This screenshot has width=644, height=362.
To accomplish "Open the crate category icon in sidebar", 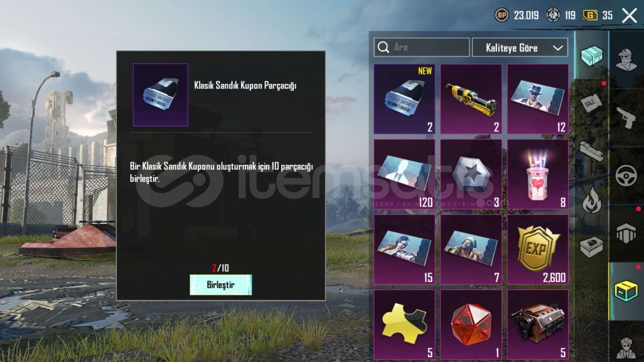I will pyautogui.click(x=592, y=56).
